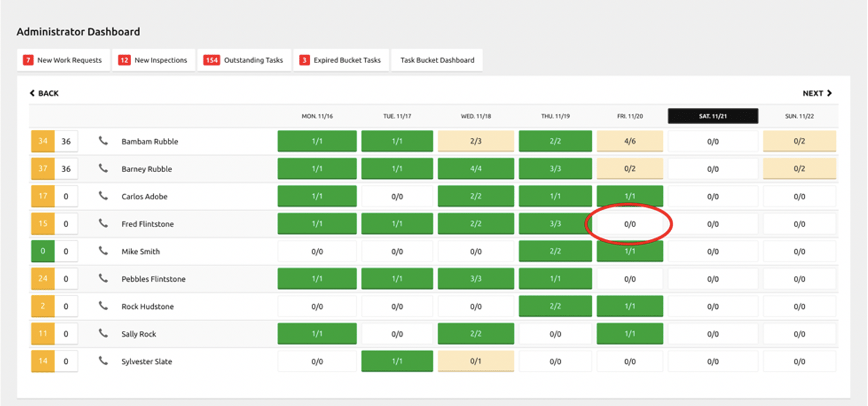Click phone icon beside Barney Rubble
The height and width of the screenshot is (406, 868).
[103, 169]
